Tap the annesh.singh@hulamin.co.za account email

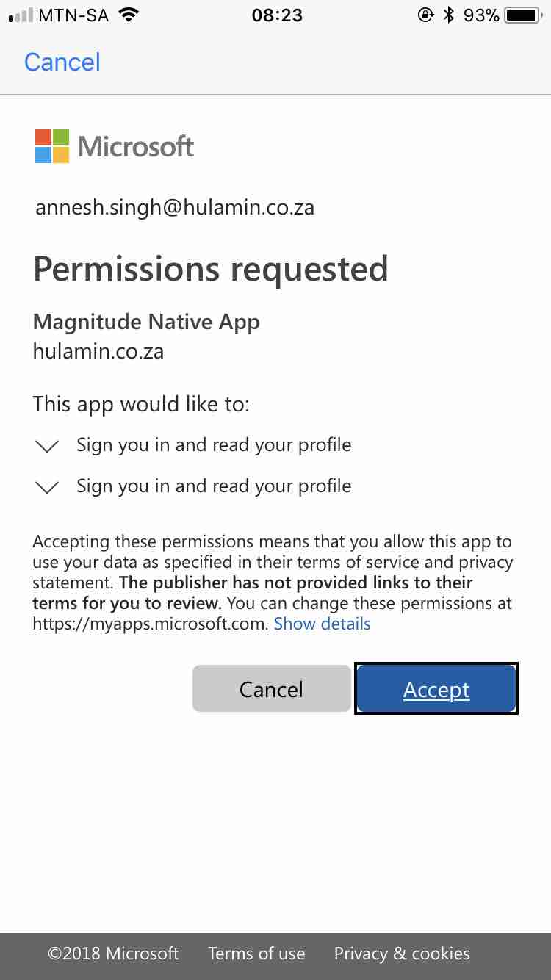(x=175, y=208)
